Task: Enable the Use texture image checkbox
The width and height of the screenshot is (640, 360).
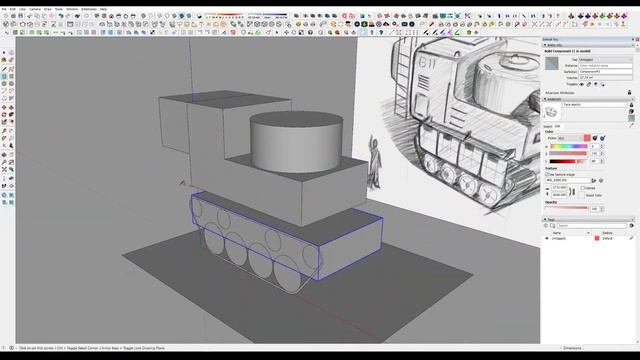Action: 547,174
